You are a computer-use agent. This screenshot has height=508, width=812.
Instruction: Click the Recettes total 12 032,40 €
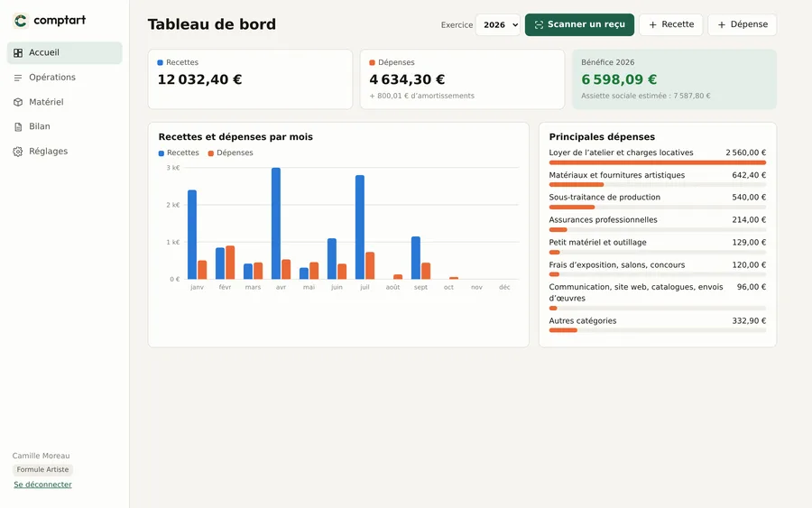(200, 79)
